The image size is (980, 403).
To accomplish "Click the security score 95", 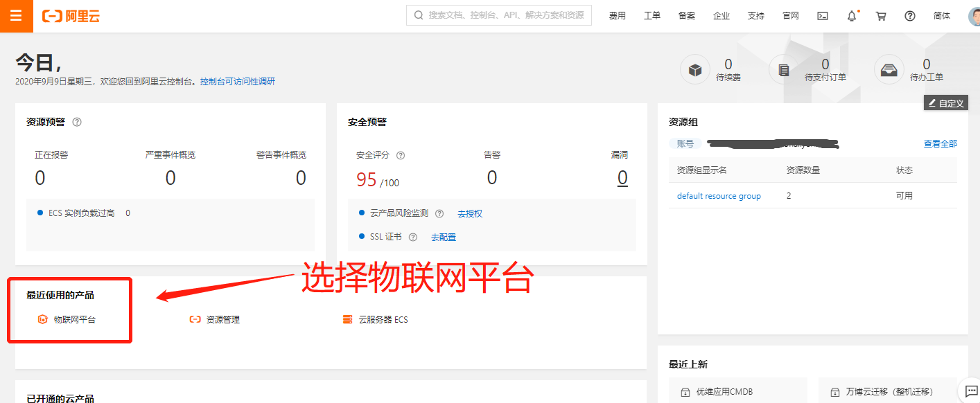I will pyautogui.click(x=366, y=180).
